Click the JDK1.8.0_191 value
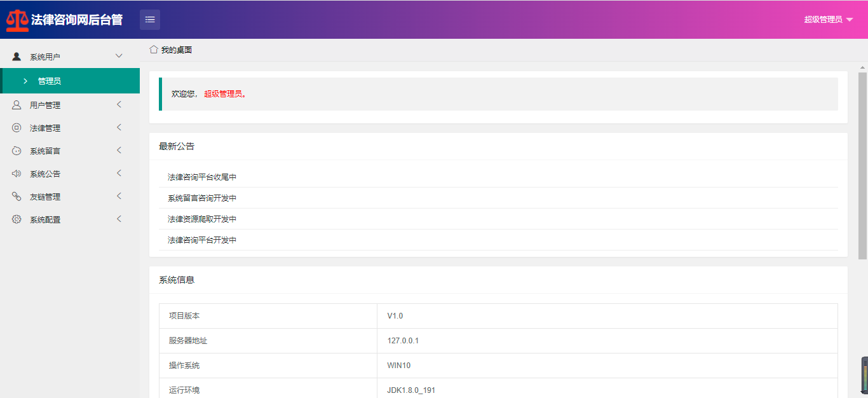This screenshot has height=398, width=868. [411, 390]
